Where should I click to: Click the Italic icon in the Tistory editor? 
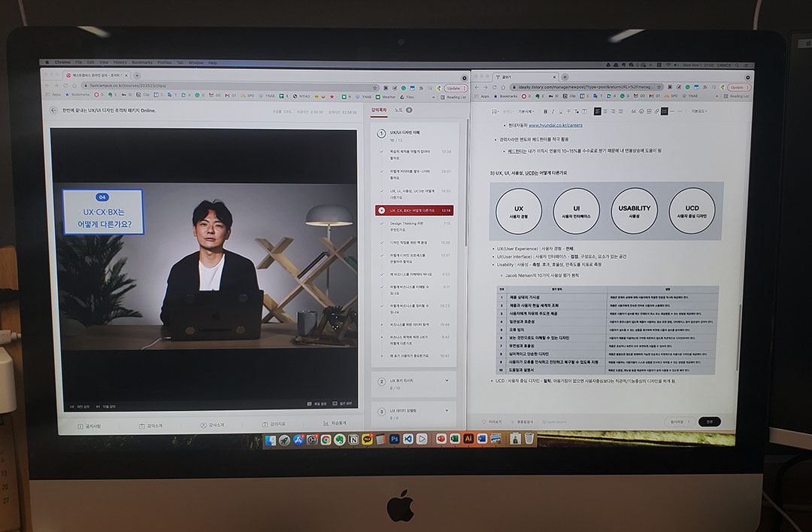coord(553,111)
